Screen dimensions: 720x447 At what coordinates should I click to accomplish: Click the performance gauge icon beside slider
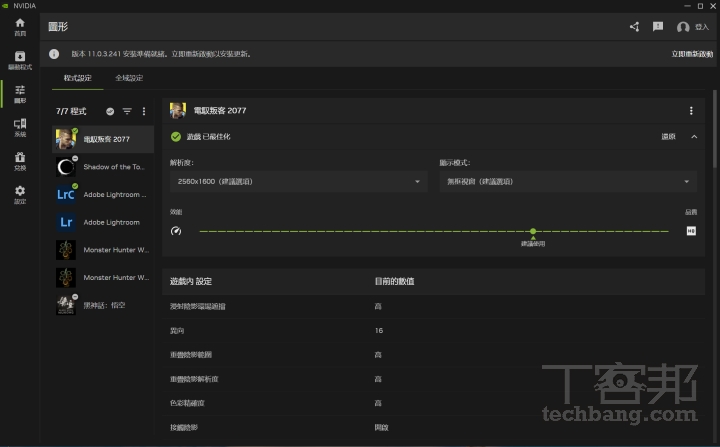(176, 231)
